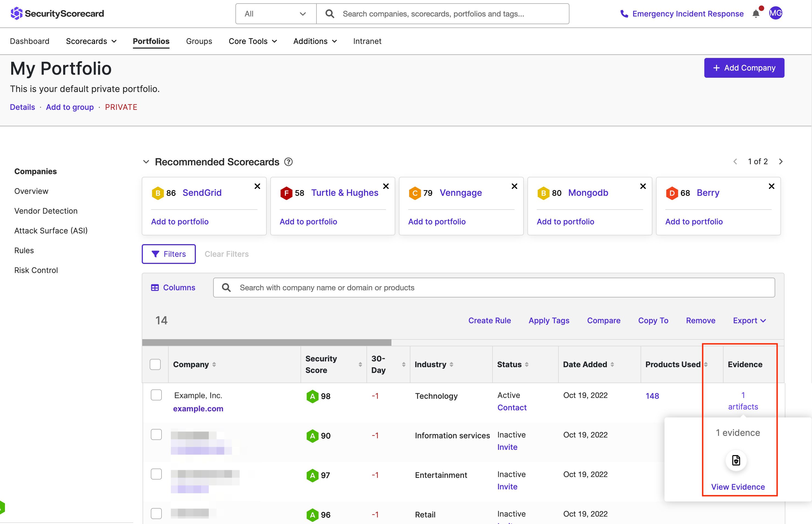Open the All search scope dropdown

[276, 14]
